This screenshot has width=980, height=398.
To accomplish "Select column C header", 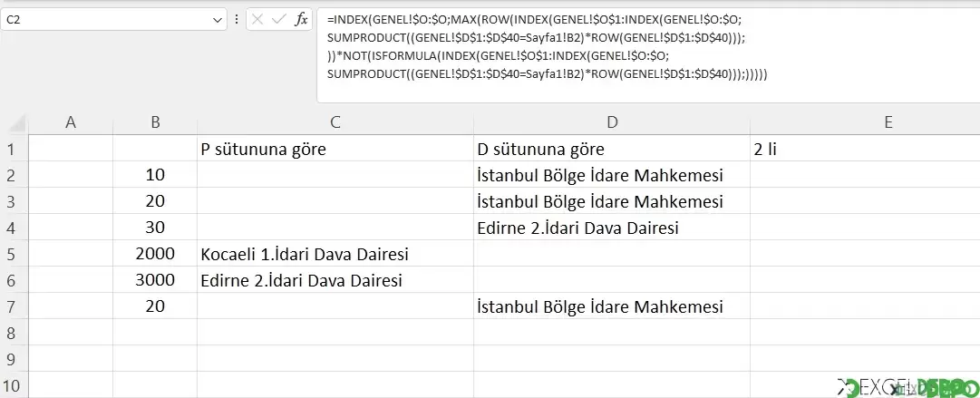I will pyautogui.click(x=335, y=122).
